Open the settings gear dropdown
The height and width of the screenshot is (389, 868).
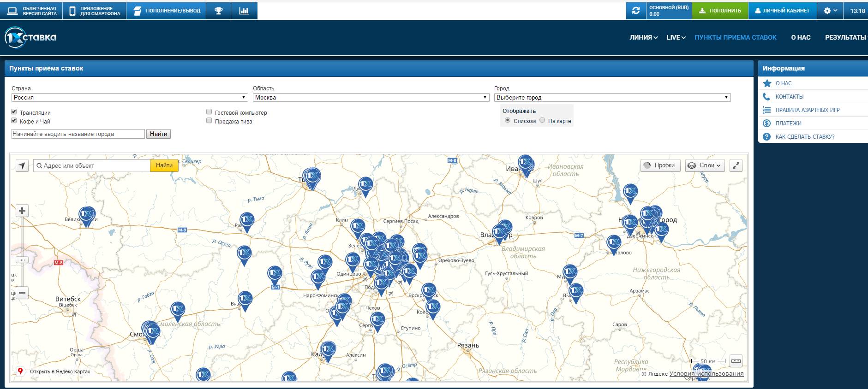coord(830,11)
